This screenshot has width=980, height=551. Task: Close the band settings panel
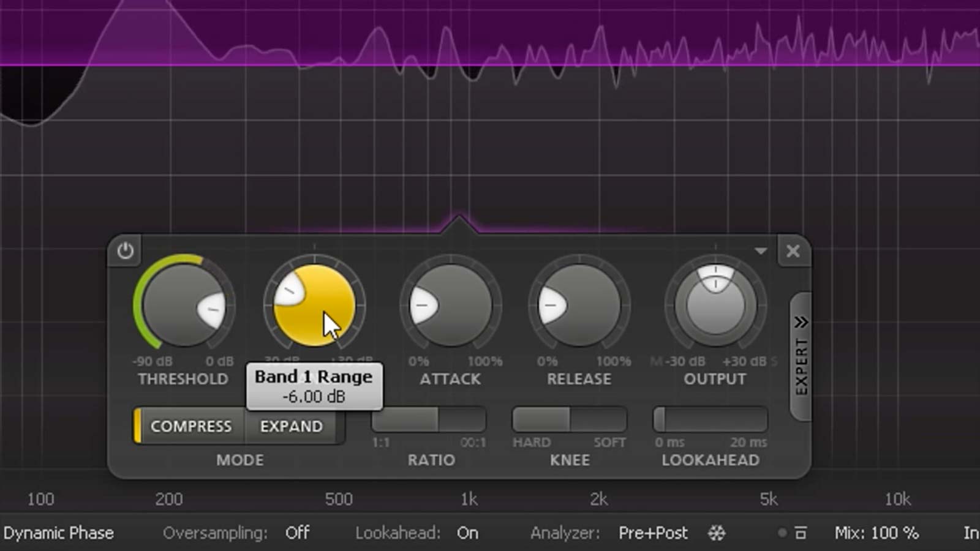(793, 251)
